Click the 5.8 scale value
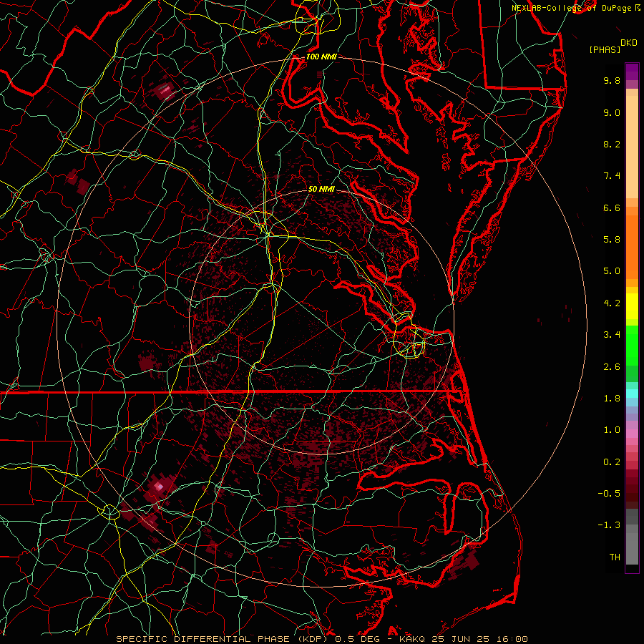 (612, 240)
